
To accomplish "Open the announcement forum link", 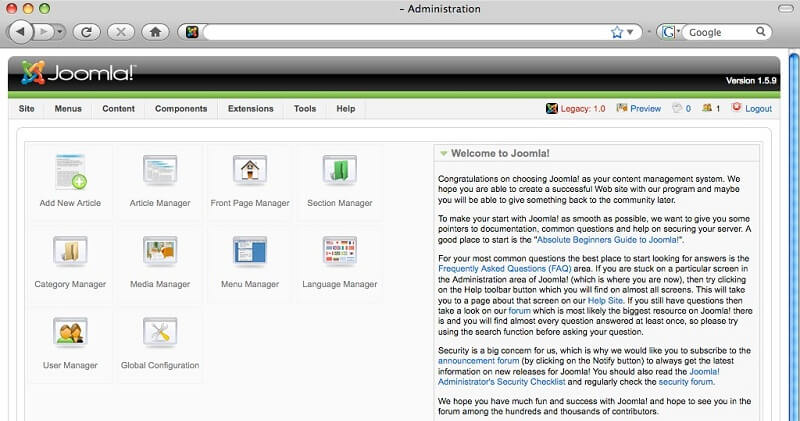I will (x=479, y=361).
